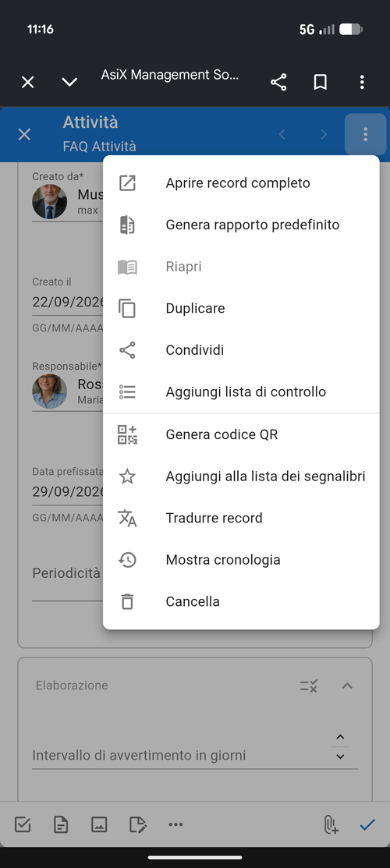Choose Cancella to delete the record
The height and width of the screenshot is (868, 390).
point(242,602)
